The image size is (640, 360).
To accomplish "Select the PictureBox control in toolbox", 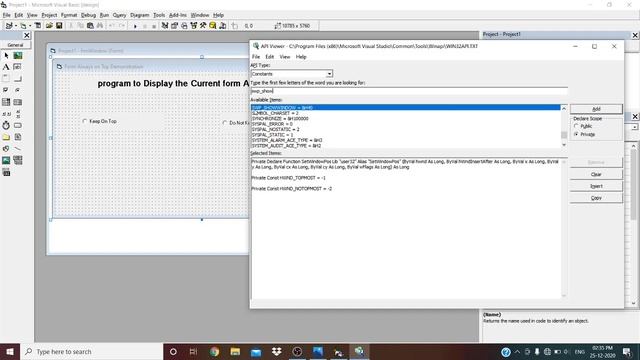I will pyautogui.click(x=18, y=56).
